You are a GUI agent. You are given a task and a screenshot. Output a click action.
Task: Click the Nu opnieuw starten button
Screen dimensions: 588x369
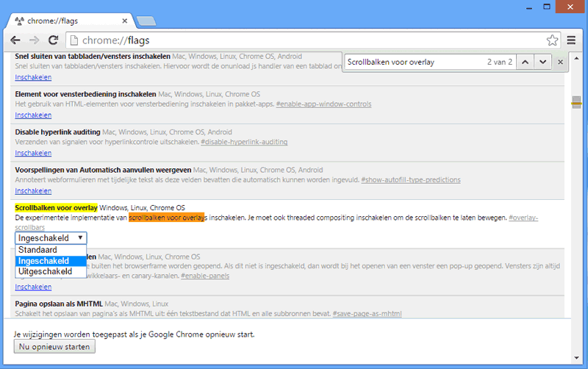pyautogui.click(x=54, y=346)
